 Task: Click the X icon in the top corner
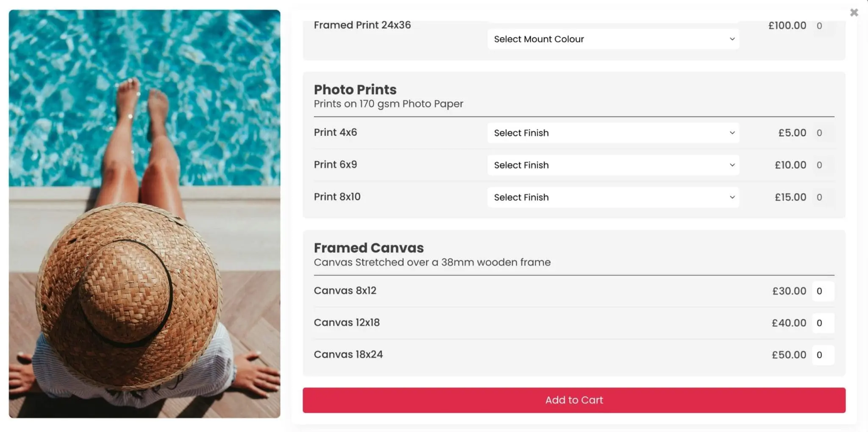pyautogui.click(x=854, y=12)
